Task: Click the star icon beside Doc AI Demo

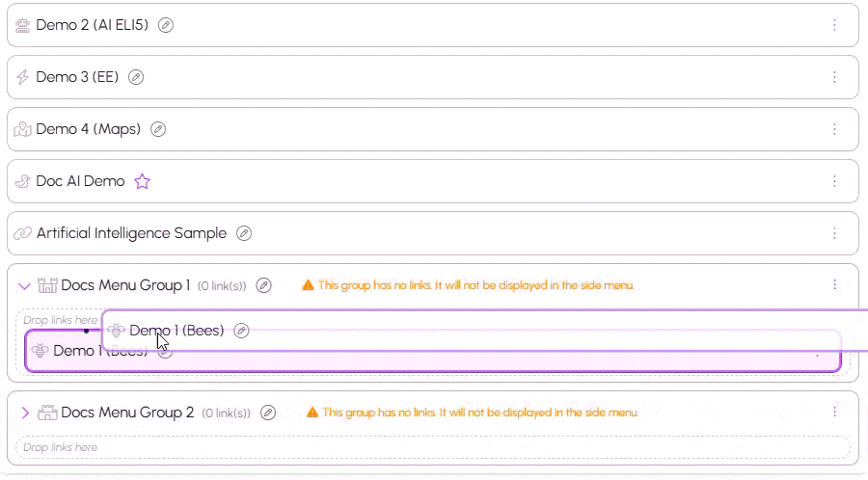Action: click(142, 181)
